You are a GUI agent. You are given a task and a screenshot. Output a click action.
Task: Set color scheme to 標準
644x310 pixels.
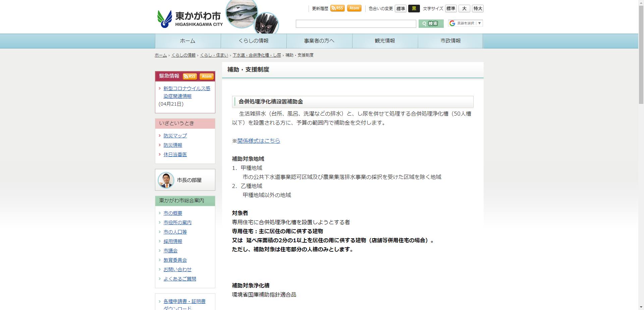pyautogui.click(x=400, y=8)
